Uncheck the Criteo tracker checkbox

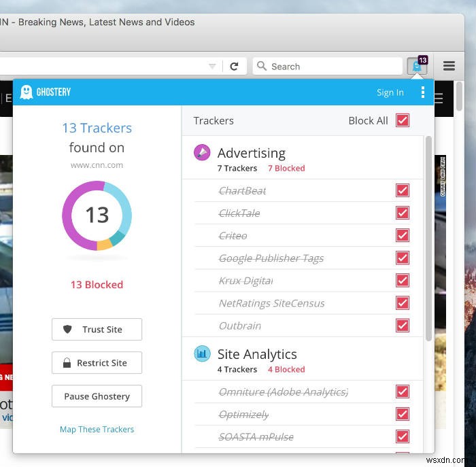(403, 235)
